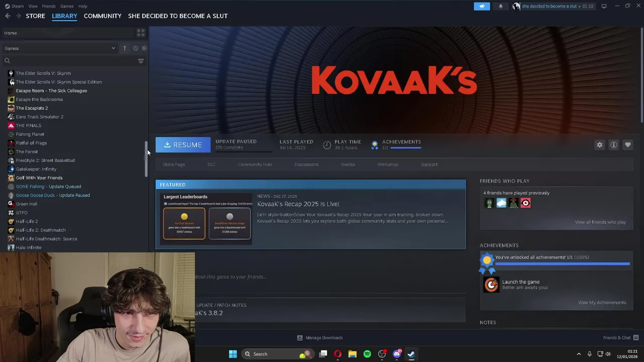
Task: Open the Opera browser from taskbar
Action: click(x=338, y=354)
